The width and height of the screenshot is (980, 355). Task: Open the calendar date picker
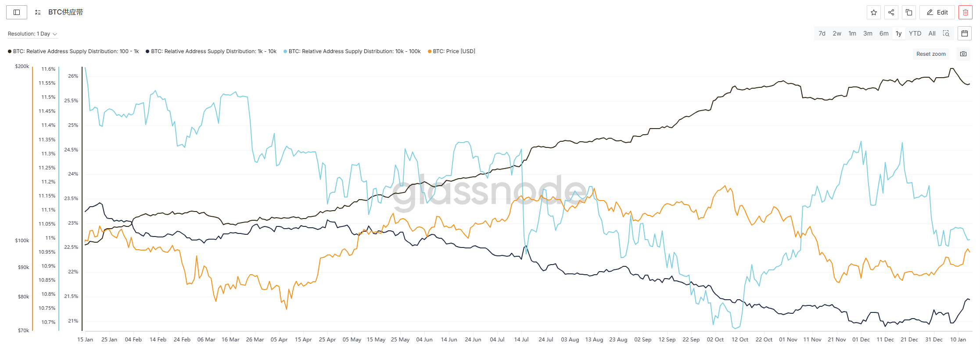[965, 33]
